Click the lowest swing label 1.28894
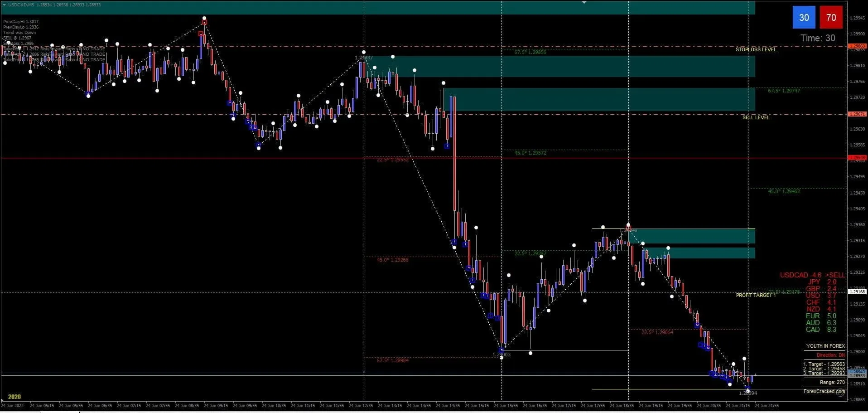Screen dimensions: 868x413 pos(747,393)
